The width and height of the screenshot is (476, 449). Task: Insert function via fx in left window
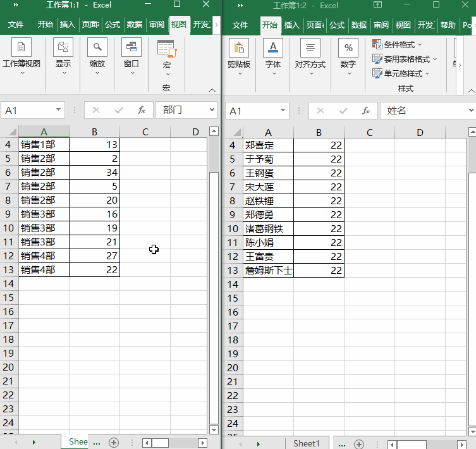click(142, 110)
